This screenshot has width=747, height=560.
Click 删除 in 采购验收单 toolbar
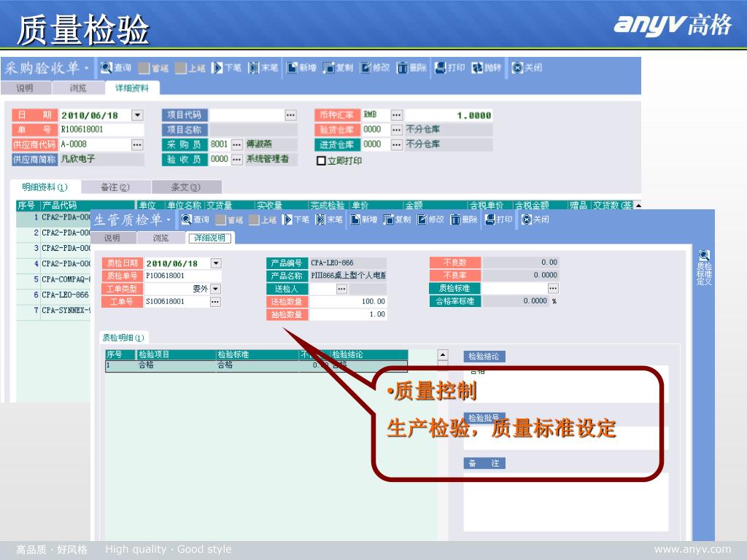click(x=411, y=68)
